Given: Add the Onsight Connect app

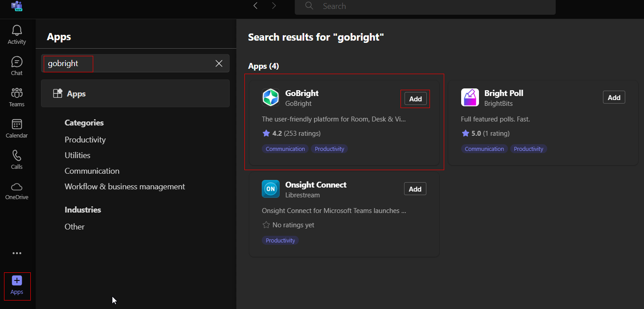Looking at the screenshot, I should click(415, 189).
